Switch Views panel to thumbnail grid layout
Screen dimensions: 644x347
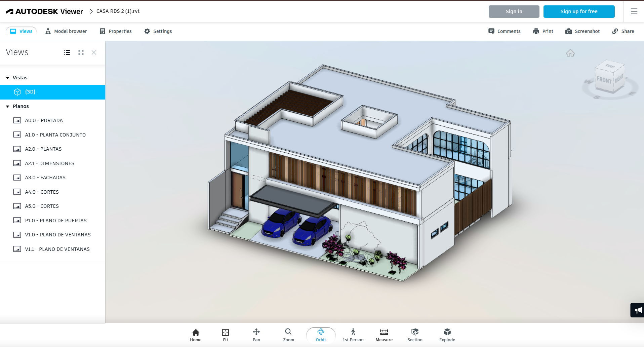81,52
